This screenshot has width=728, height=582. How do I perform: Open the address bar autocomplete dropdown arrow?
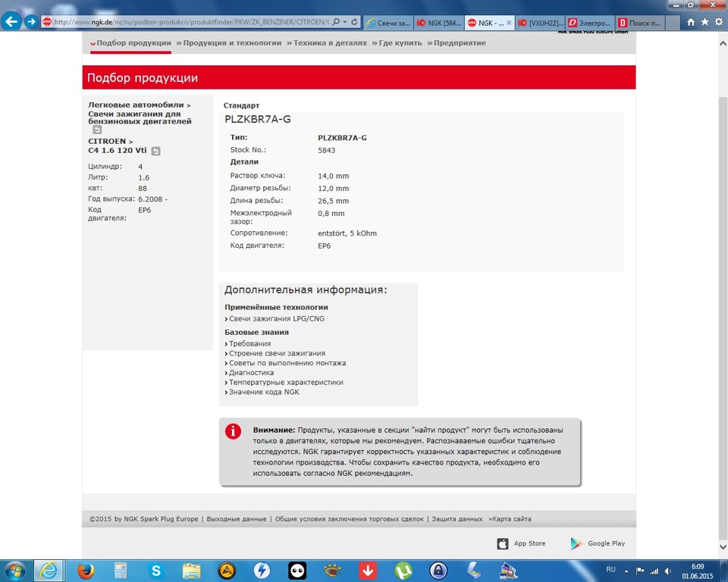click(345, 22)
